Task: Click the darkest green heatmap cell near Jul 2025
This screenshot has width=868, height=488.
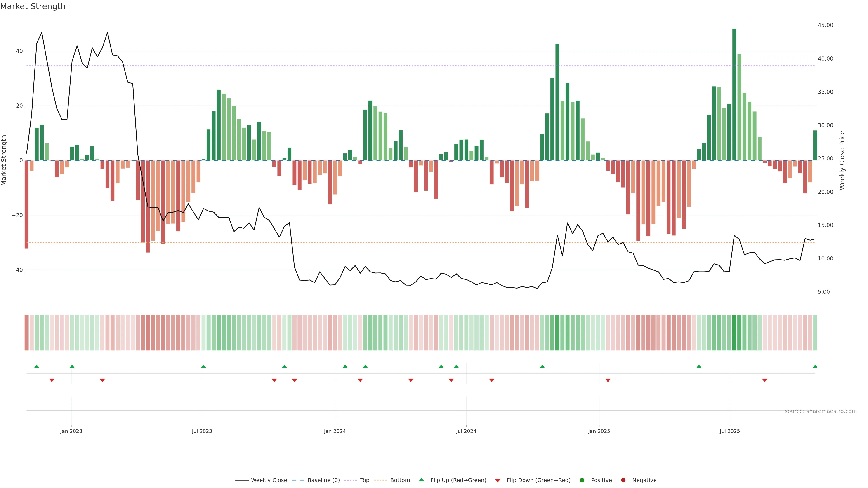Action: pos(734,333)
